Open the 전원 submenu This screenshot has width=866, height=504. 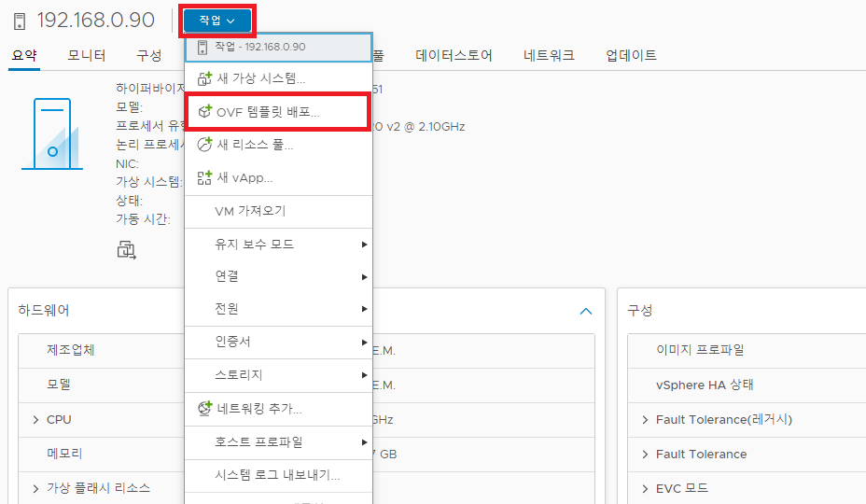click(279, 309)
